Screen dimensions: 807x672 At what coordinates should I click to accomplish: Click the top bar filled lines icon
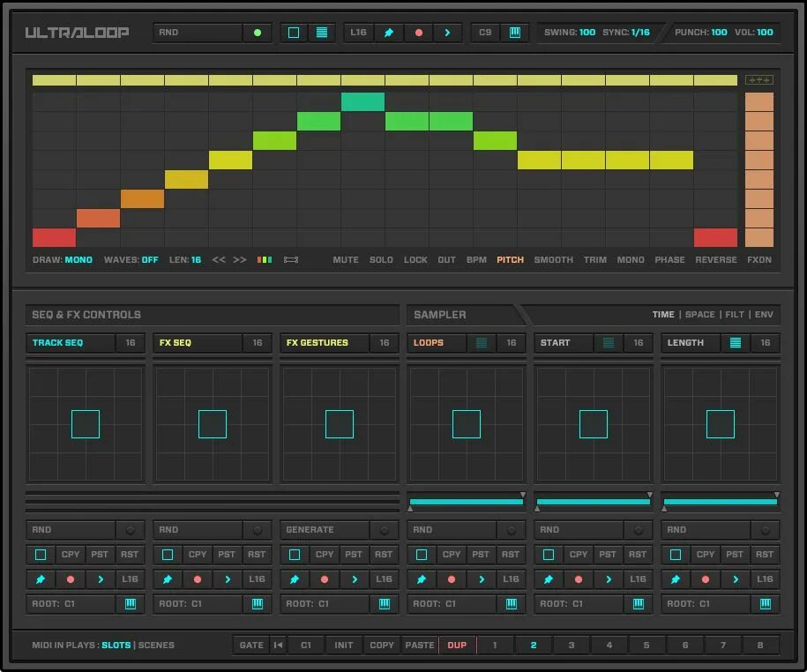click(322, 33)
